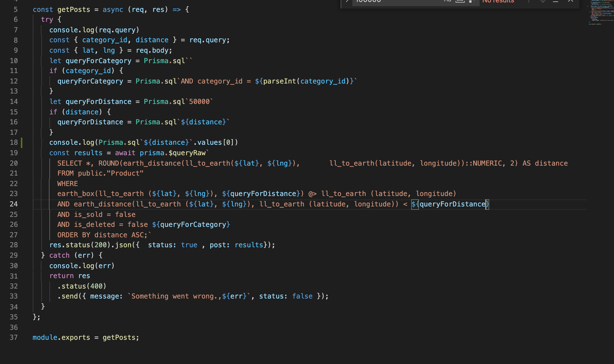Click 'post: results' on line 28
614x364 pixels.
236,245
